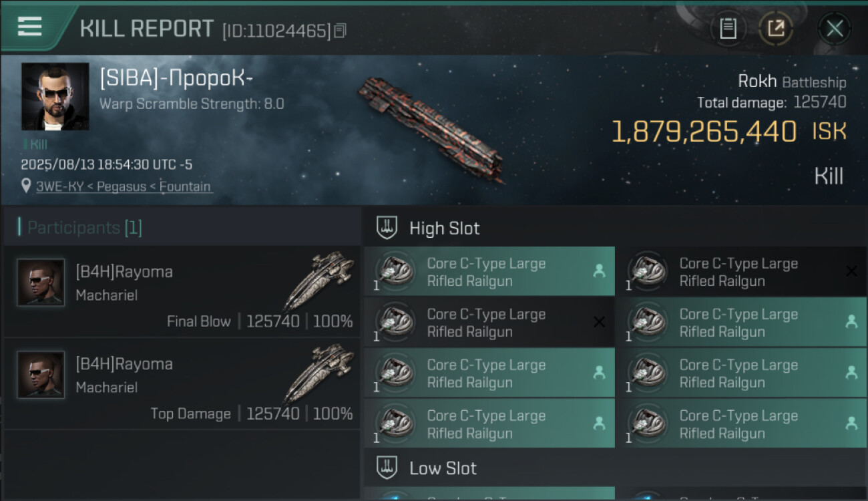Click pilot icon on bottom-right railgun
The width and height of the screenshot is (868, 501).
(x=851, y=423)
